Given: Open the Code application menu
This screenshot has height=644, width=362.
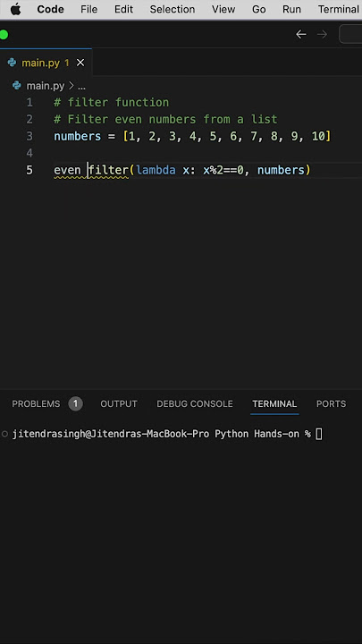Looking at the screenshot, I should click(x=50, y=9).
